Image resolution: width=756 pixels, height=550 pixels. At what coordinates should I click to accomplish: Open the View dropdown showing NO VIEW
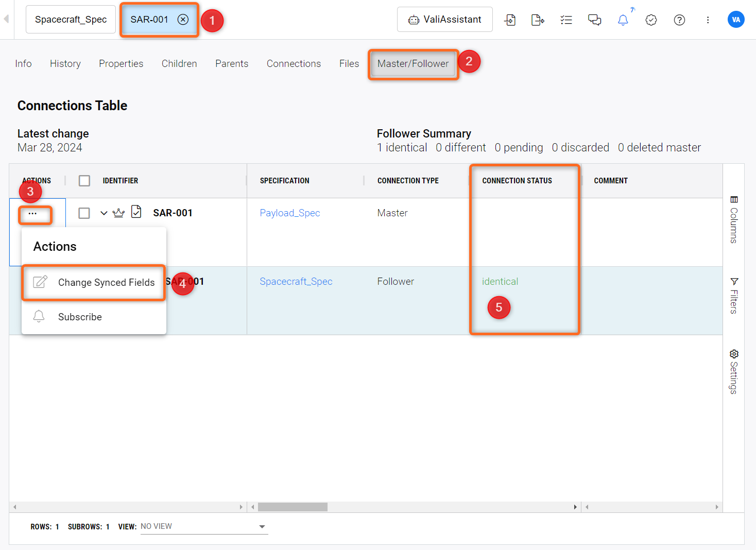tap(204, 526)
